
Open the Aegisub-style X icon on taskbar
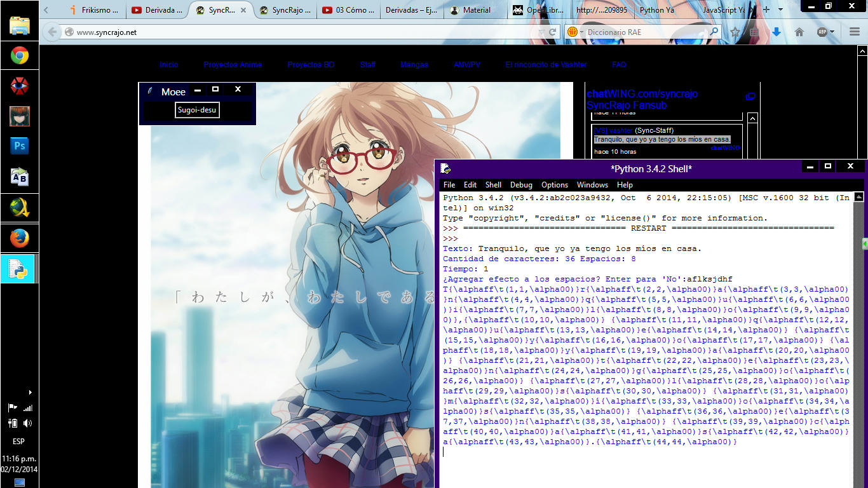20,207
